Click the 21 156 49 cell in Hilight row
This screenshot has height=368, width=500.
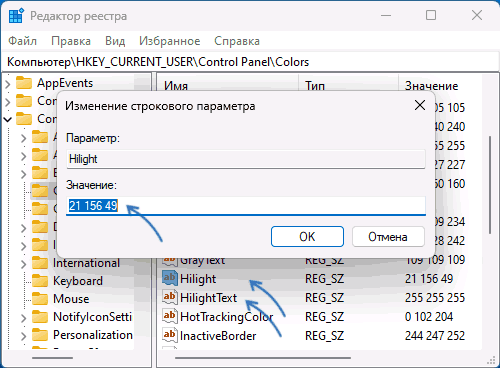(429, 279)
